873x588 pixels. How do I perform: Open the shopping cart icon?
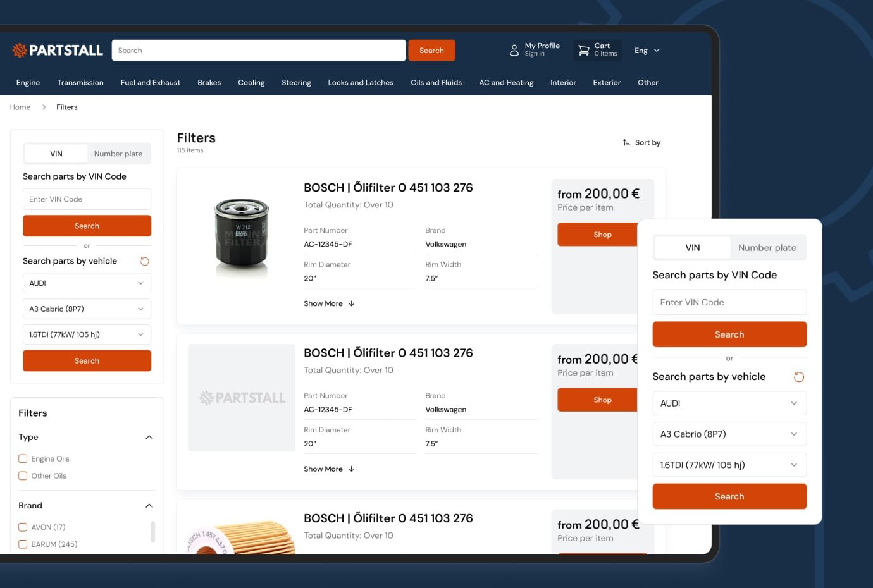[x=584, y=51]
